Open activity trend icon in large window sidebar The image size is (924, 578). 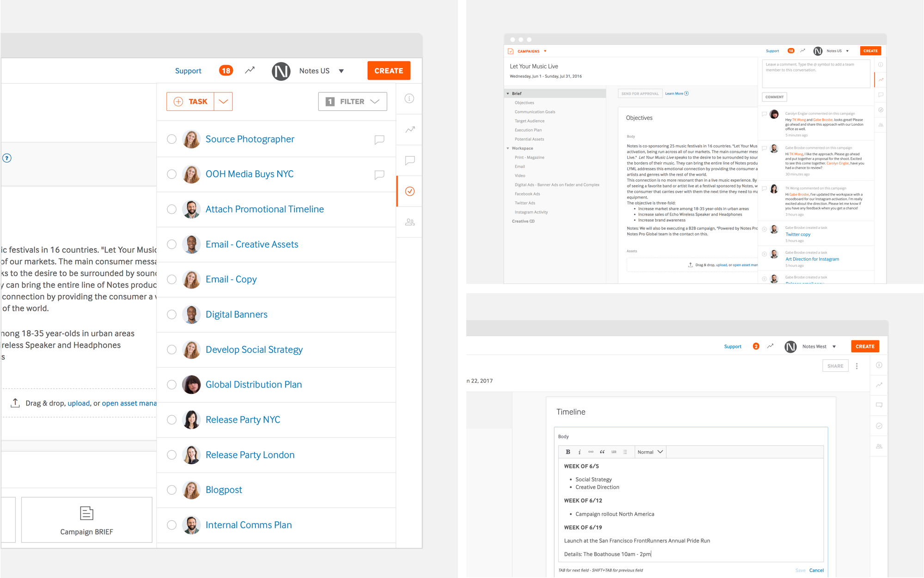point(410,129)
